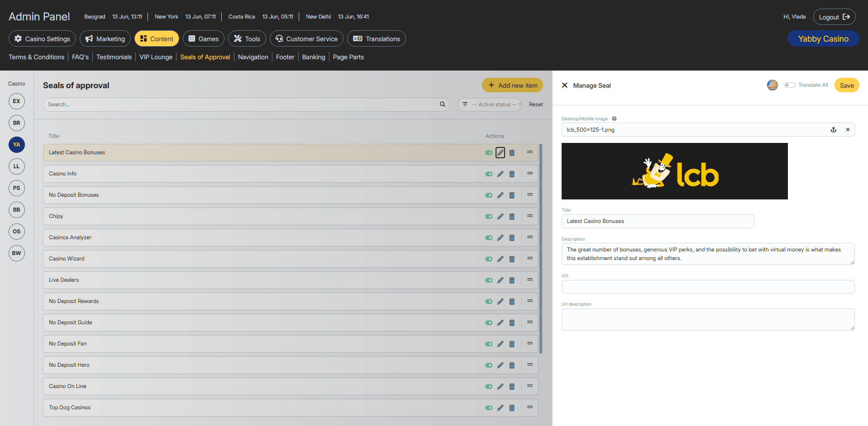Switch to the VIP Lounge tab

pyautogui.click(x=156, y=57)
